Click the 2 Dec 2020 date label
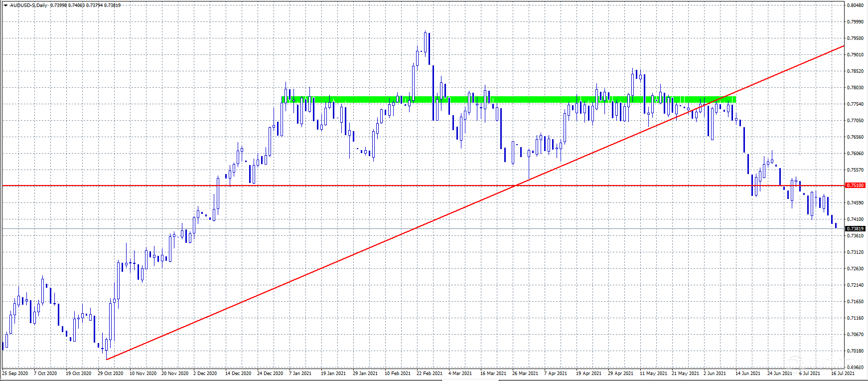Screen dimensions: 868x381 [x=205, y=373]
